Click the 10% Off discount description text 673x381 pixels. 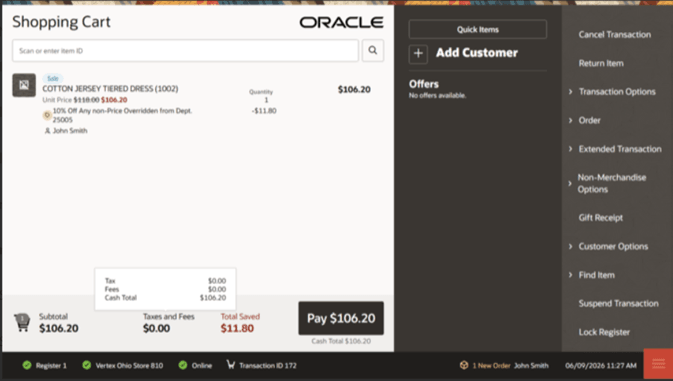122,115
